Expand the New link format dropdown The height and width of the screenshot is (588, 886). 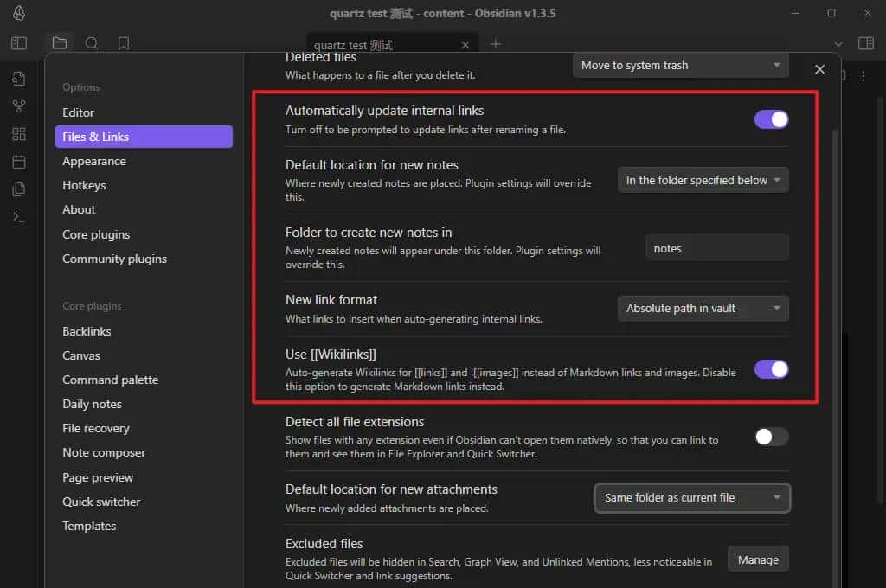pos(703,309)
